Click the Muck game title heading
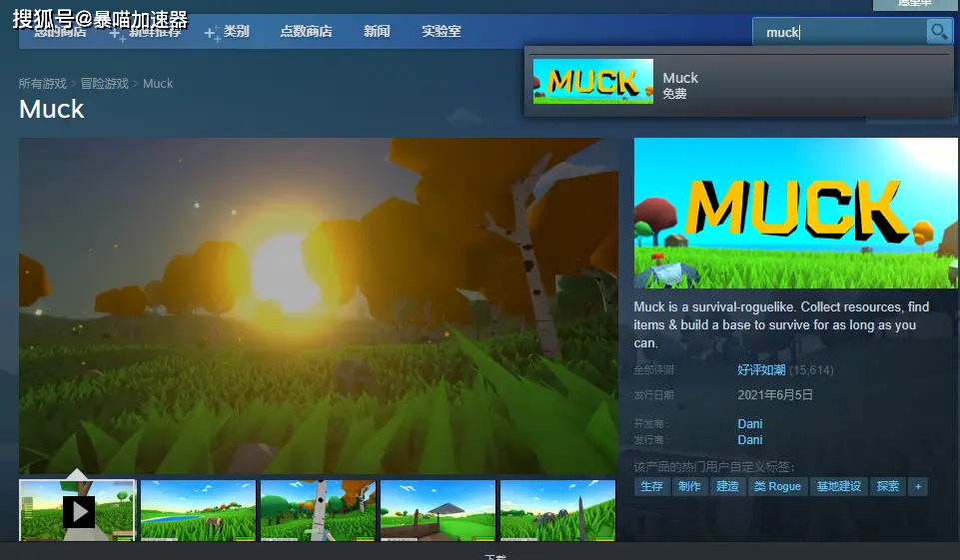The width and height of the screenshot is (960, 560). pyautogui.click(x=51, y=109)
